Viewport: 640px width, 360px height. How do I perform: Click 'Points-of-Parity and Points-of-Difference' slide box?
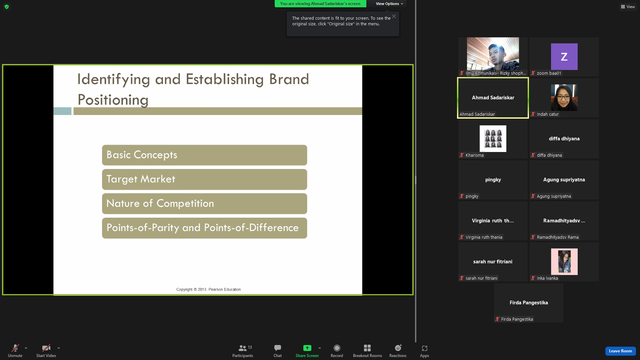204,228
